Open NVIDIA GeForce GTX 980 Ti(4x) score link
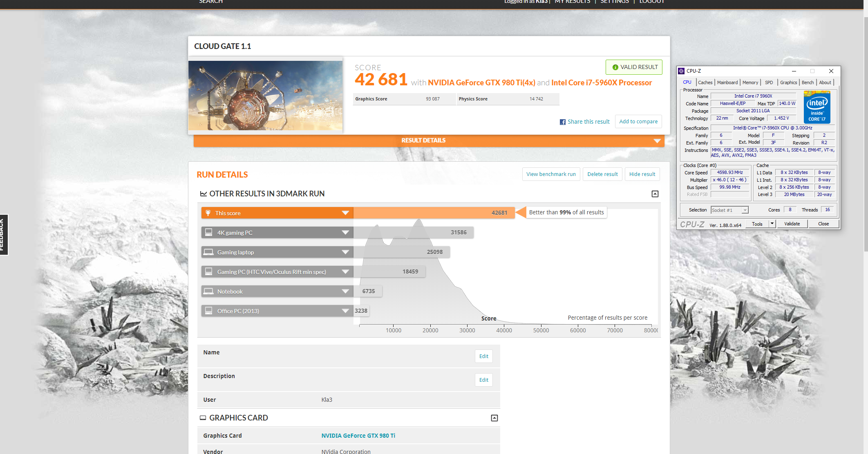The image size is (868, 454). 481,83
